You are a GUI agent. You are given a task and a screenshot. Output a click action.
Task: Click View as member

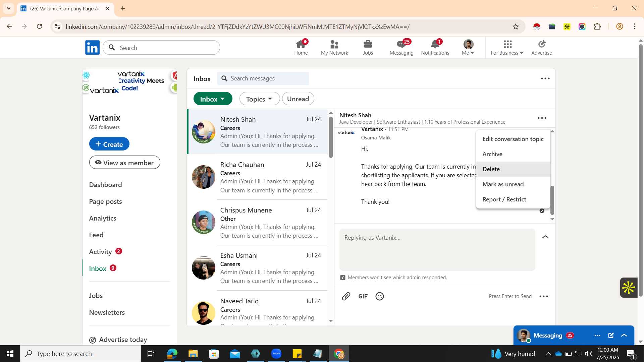124,163
